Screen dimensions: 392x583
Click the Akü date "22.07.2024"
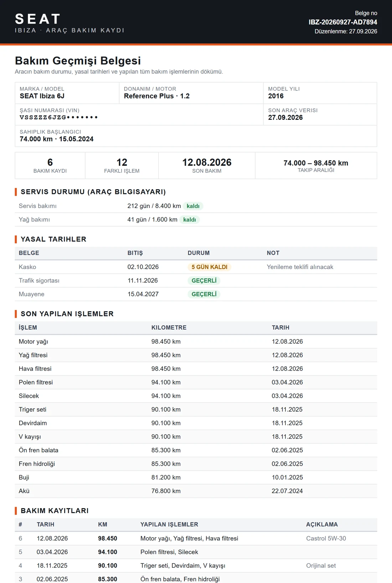click(x=287, y=491)
